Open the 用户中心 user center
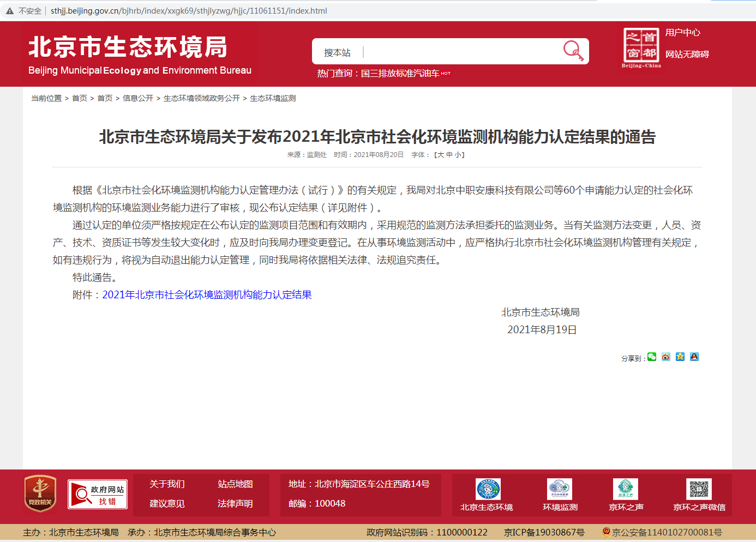The image size is (756, 542). pos(683,32)
